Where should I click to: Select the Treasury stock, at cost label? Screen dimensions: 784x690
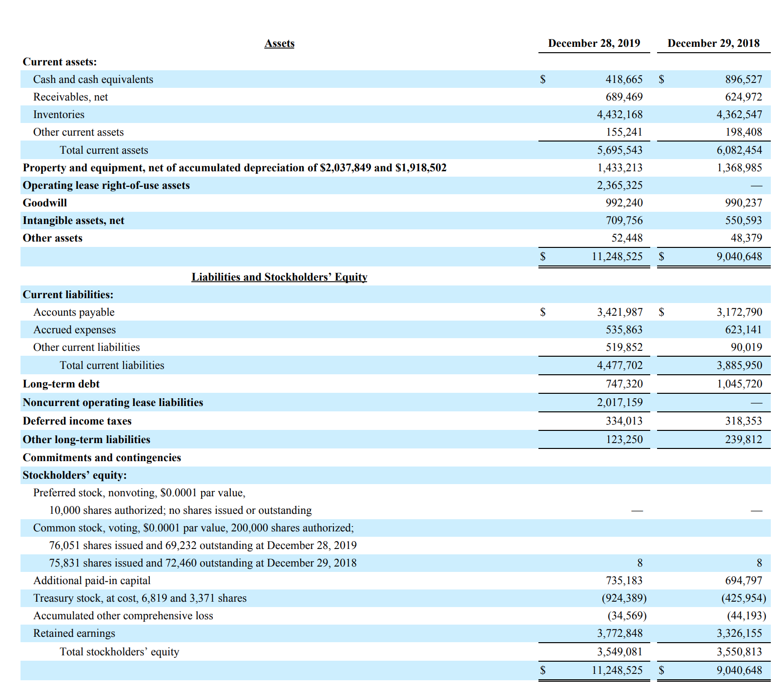pyautogui.click(x=140, y=598)
